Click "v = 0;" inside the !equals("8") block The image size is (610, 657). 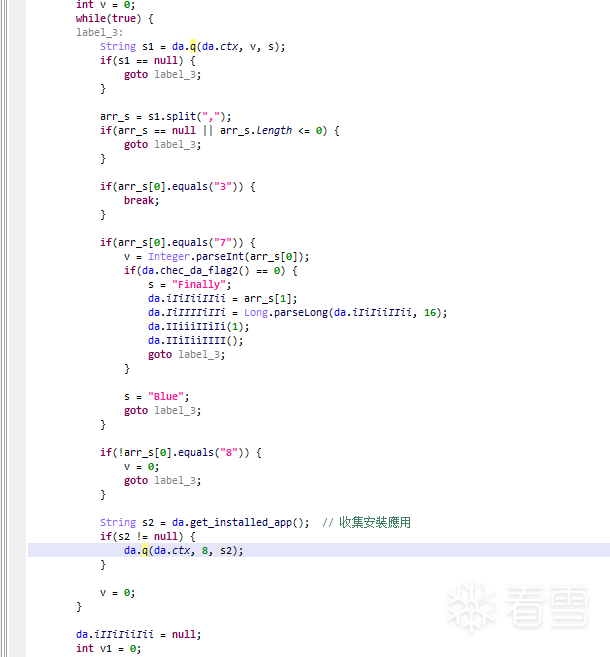coord(142,467)
